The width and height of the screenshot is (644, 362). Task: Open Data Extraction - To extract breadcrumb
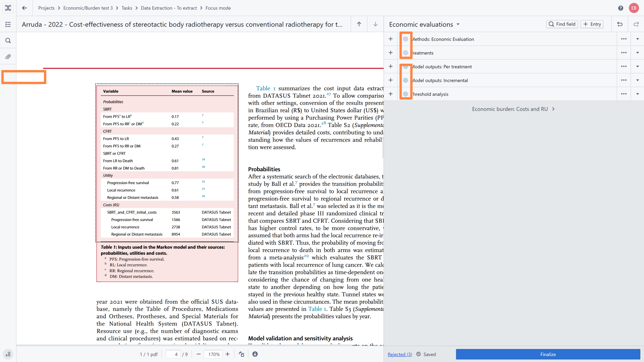169,8
